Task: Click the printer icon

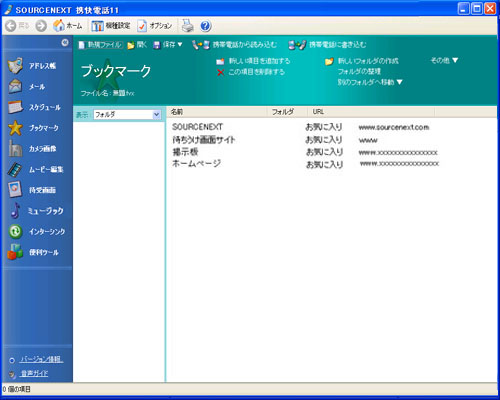Action: [x=188, y=26]
